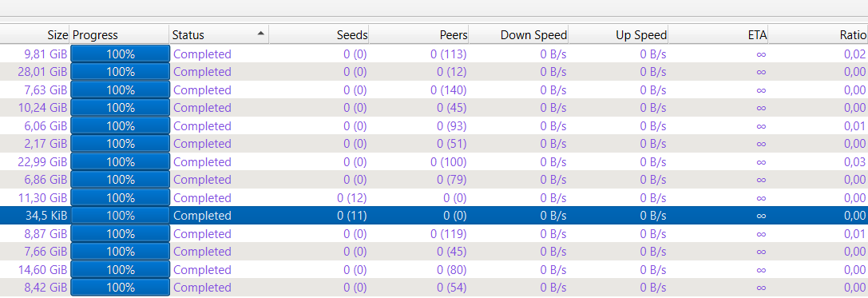
Task: Click the 0 (12) seeds cell
Action: (x=351, y=198)
